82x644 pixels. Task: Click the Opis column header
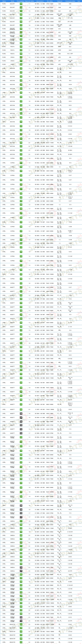79,1
